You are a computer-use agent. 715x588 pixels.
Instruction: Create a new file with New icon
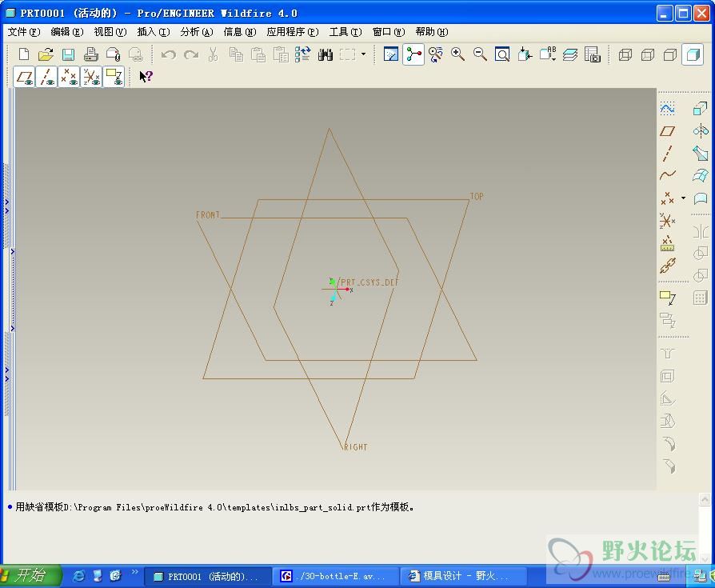coord(24,54)
